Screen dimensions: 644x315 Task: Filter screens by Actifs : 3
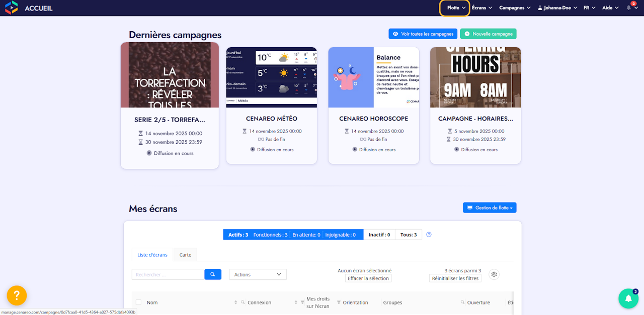point(238,235)
